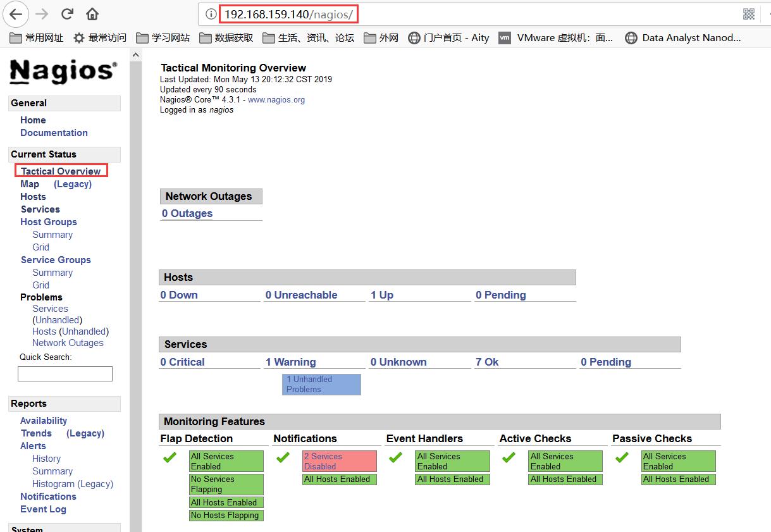Open Grid under Host Groups
Viewport: 771px width, 532px height.
41,247
